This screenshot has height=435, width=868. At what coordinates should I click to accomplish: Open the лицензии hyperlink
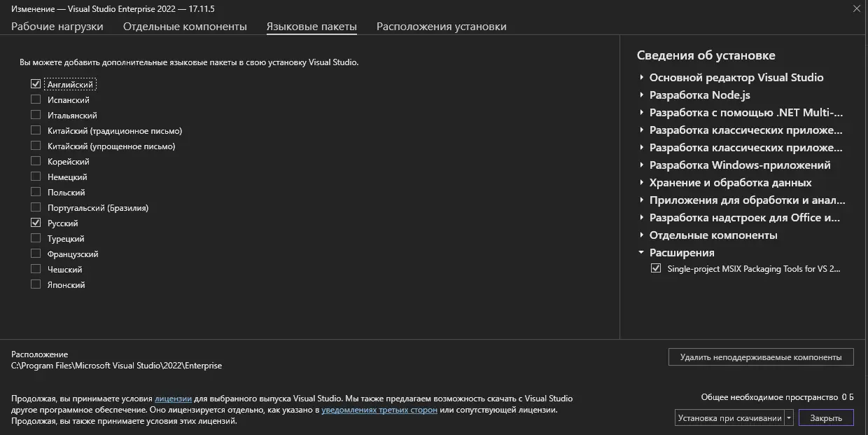click(x=173, y=399)
